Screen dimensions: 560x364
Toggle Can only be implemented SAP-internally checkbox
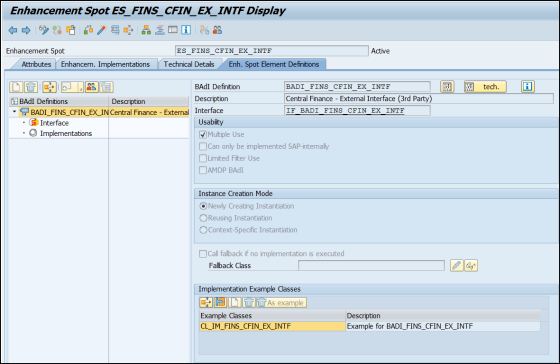pos(202,146)
